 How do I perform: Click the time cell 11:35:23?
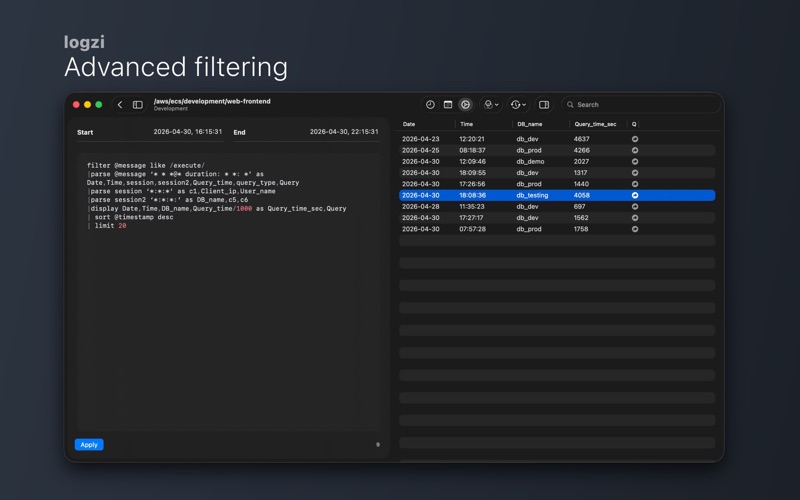point(472,207)
